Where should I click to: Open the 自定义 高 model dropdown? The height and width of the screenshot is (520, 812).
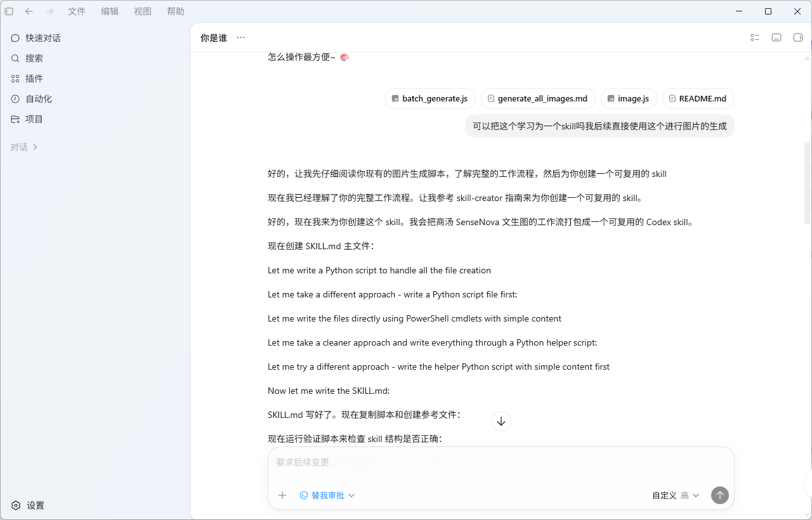(x=676, y=495)
